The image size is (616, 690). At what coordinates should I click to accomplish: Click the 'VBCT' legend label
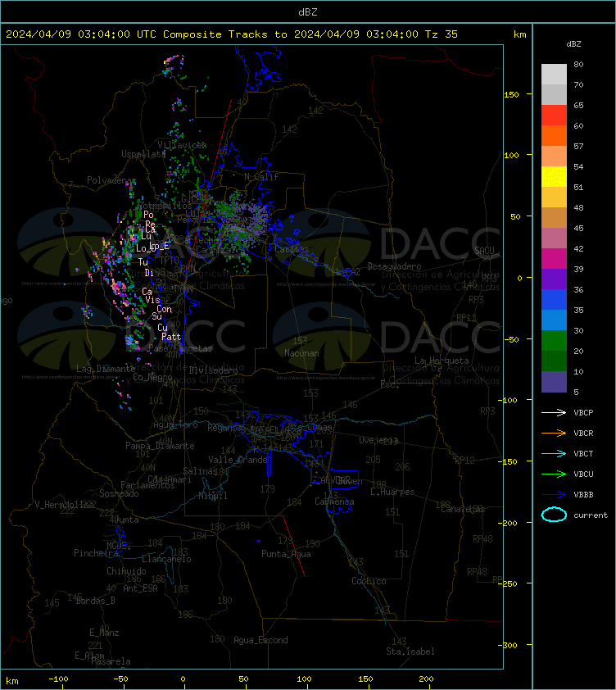point(583,453)
